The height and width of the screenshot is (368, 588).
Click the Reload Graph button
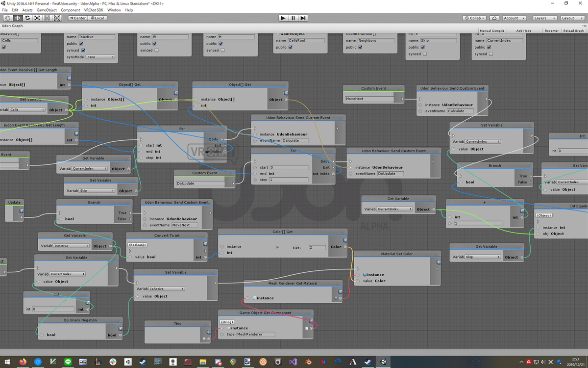(574, 30)
